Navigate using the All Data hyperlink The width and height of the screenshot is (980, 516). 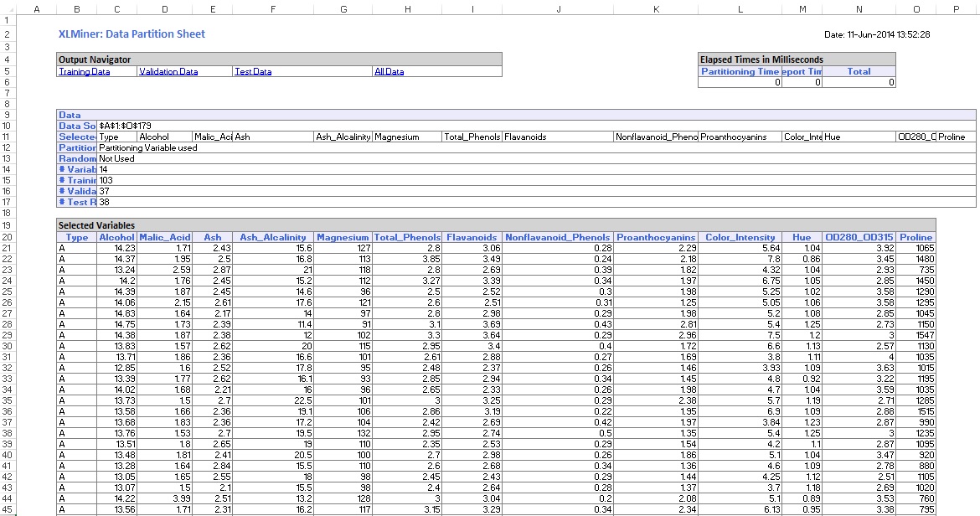388,71
